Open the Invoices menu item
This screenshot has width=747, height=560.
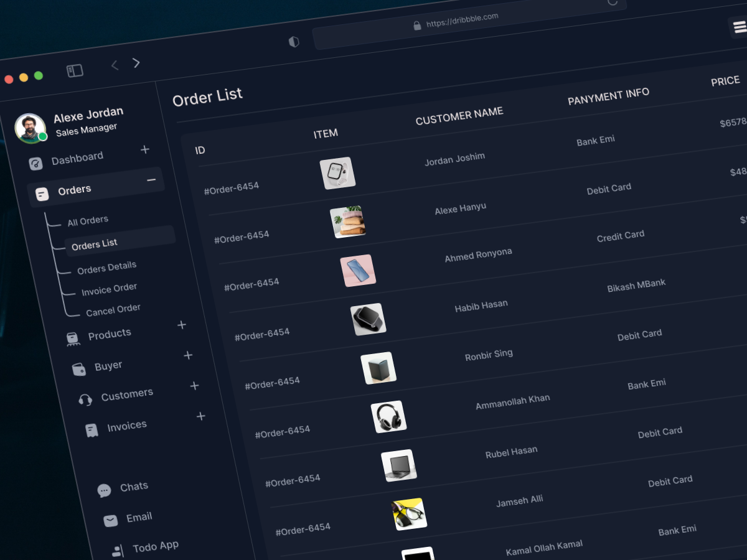coord(127,426)
